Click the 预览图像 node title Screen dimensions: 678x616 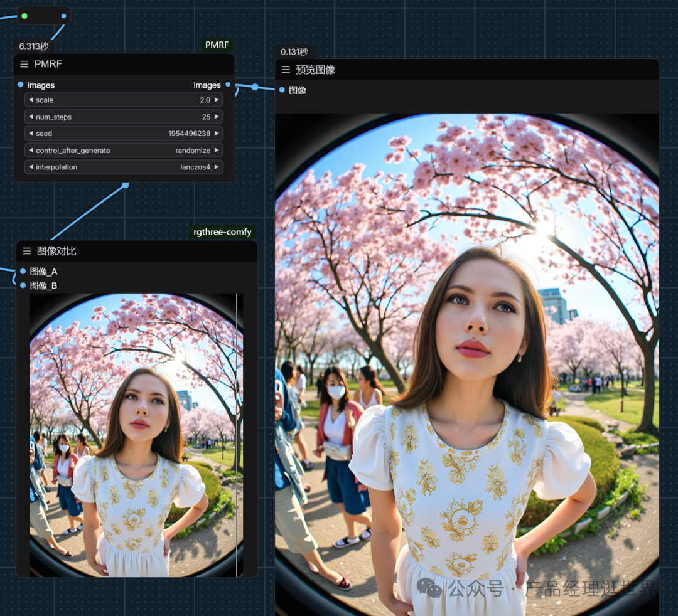315,70
